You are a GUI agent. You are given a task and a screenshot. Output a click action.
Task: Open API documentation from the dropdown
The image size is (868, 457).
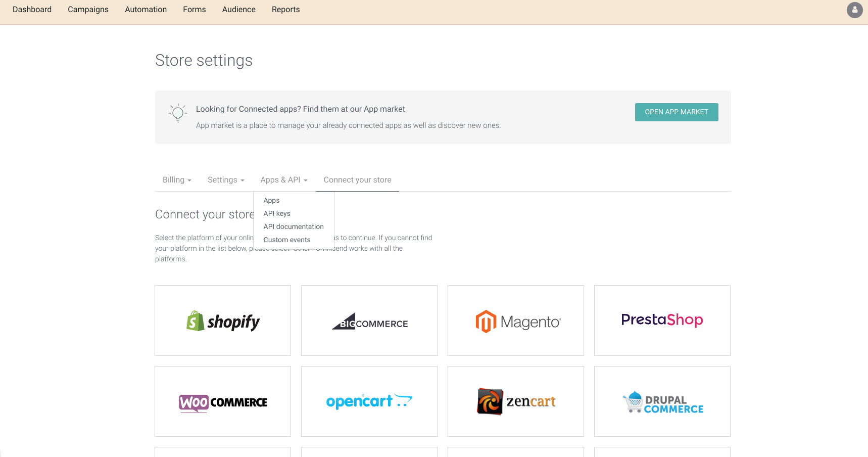click(x=294, y=226)
